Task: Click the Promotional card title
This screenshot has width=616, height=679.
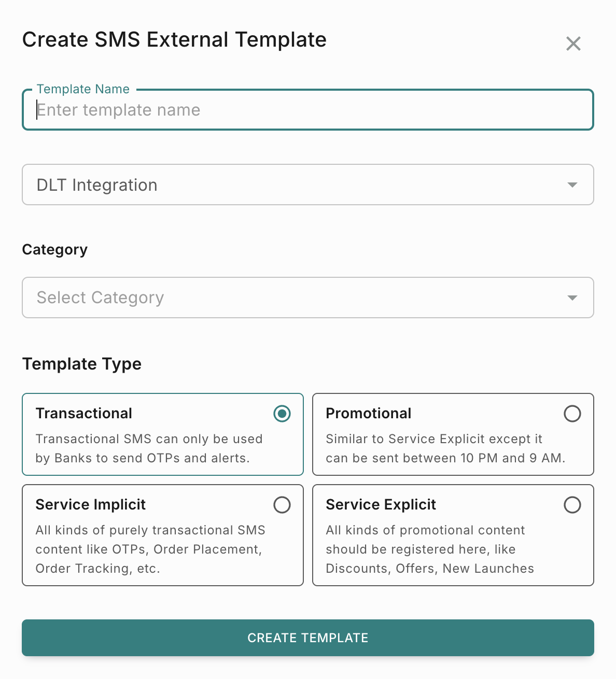Action: pyautogui.click(x=369, y=413)
